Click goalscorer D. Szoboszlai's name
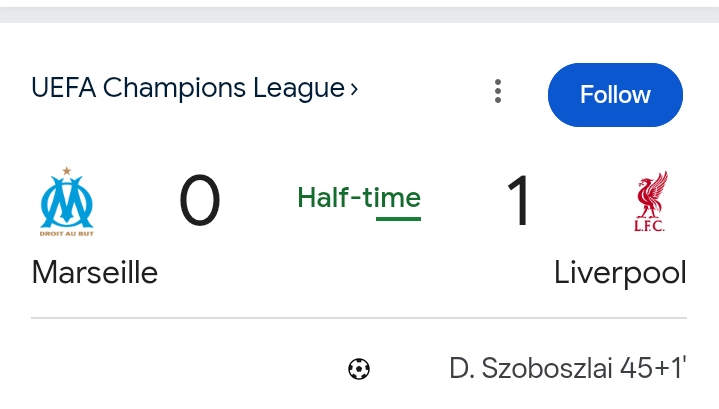The width and height of the screenshot is (719, 409). coord(530,369)
